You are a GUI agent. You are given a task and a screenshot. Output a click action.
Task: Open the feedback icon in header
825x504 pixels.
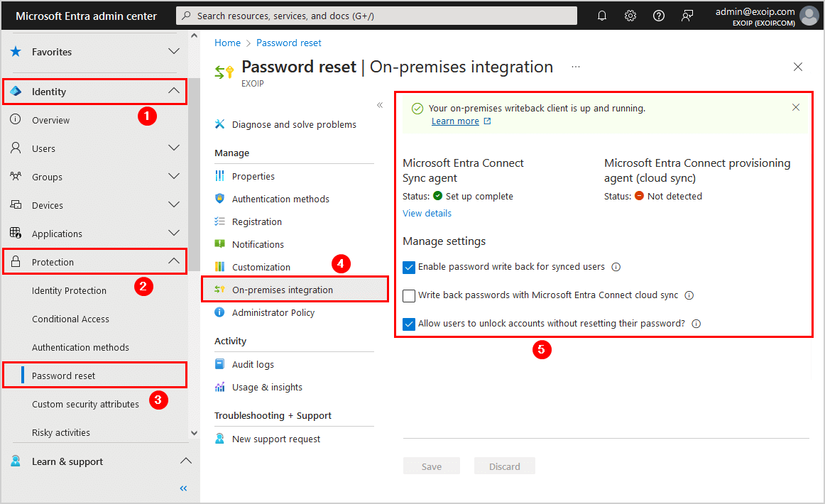(x=687, y=16)
